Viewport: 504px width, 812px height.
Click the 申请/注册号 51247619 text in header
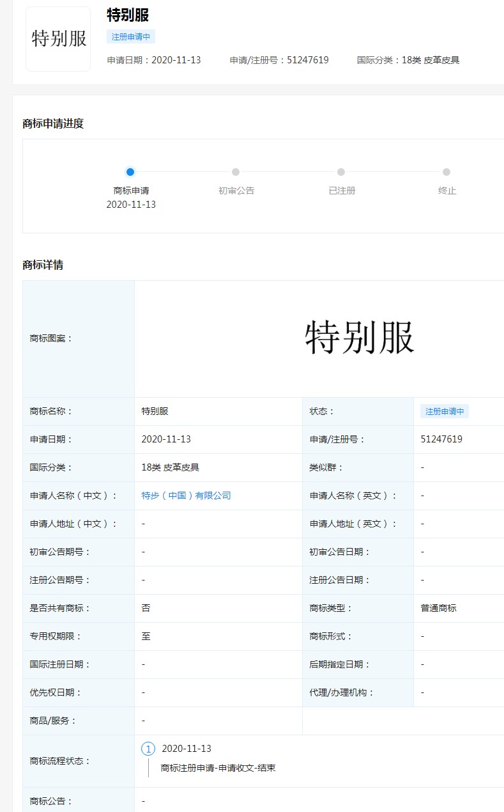[279, 60]
